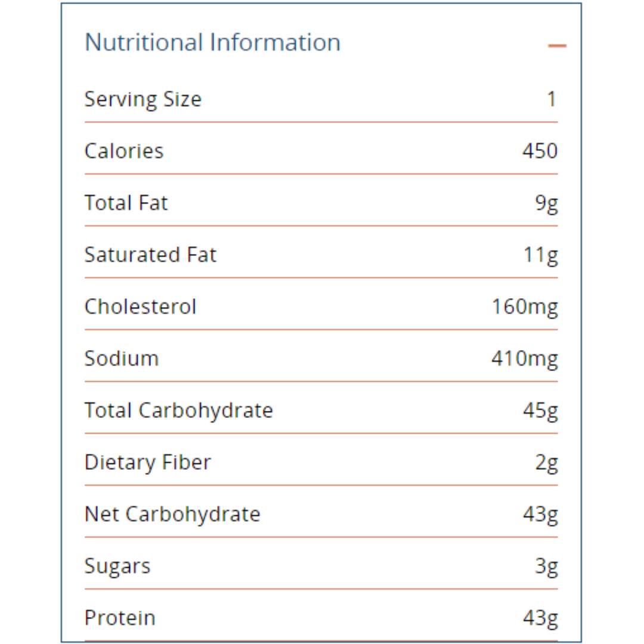The height and width of the screenshot is (644, 644).
Task: Click the Sugars row label
Action: click(x=117, y=566)
